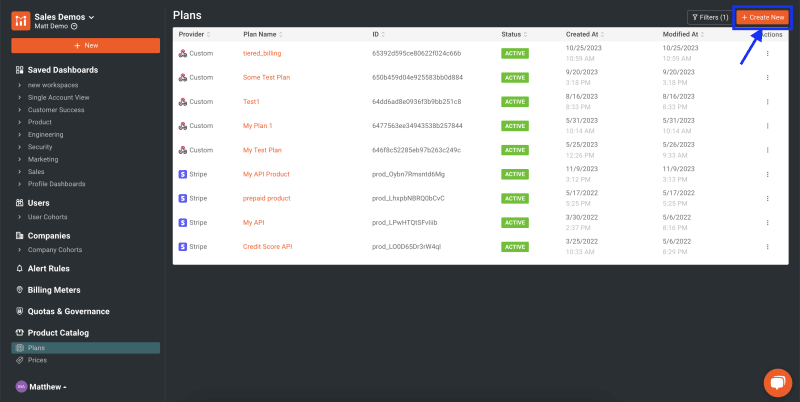Click the Matt Demo app selector
The height and width of the screenshot is (402, 800).
tap(56, 26)
